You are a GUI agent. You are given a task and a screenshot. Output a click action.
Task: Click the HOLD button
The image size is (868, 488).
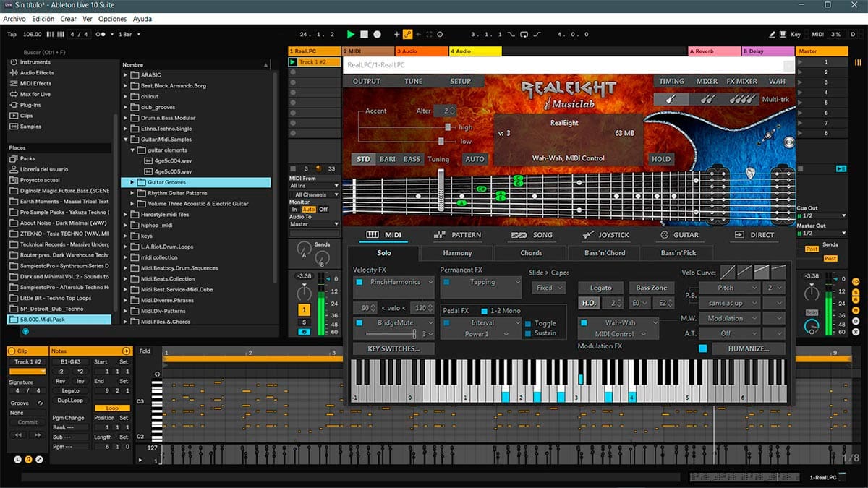coord(660,159)
